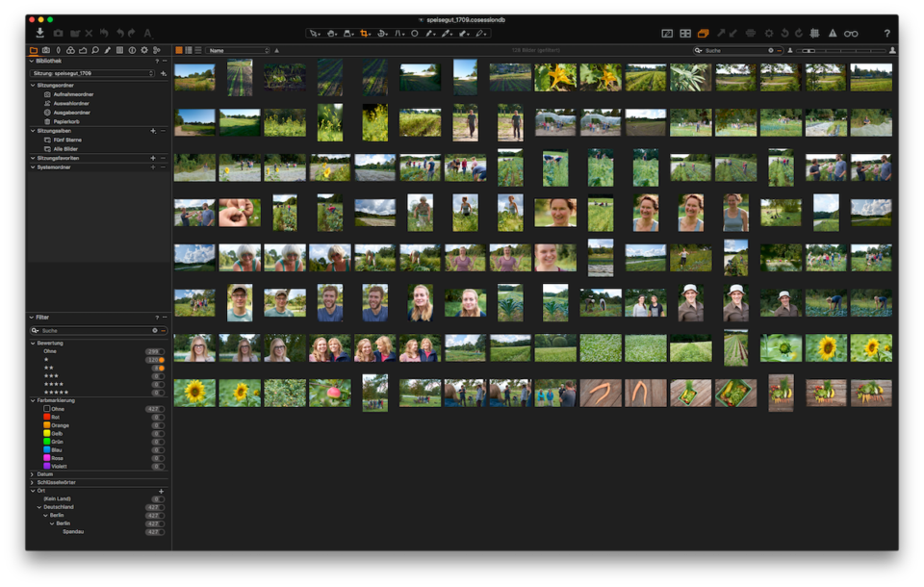
Task: Activate the Rotation straighten tool
Action: coord(382,34)
